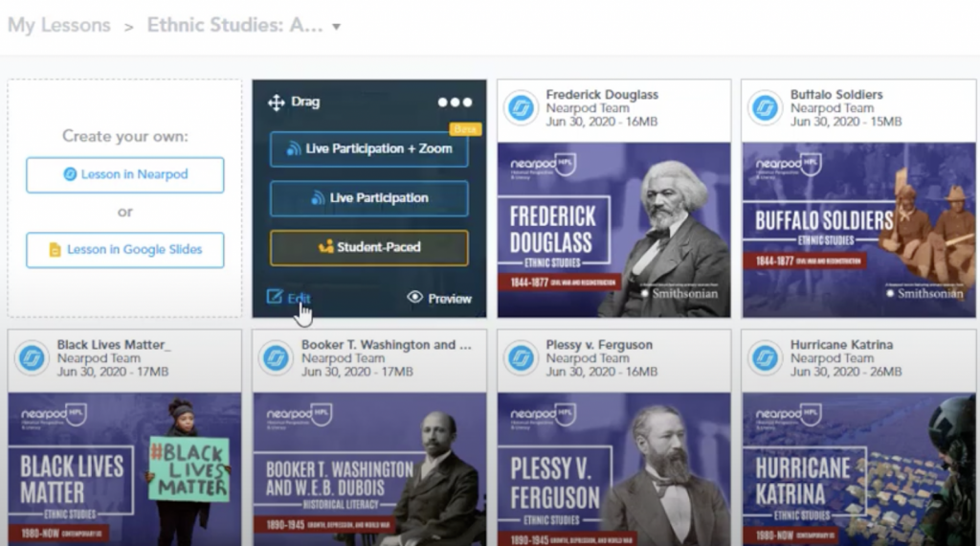This screenshot has width=980, height=546.
Task: Open the Frederick Douglass lesson thumbnail
Action: [x=613, y=230]
